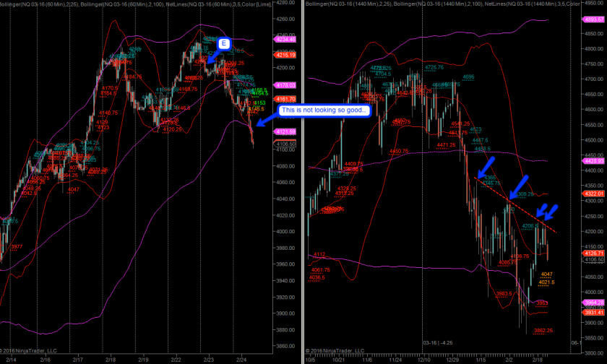Click the 4215.19 red price marker
Viewport: 607px width, 364px height.
[285, 56]
